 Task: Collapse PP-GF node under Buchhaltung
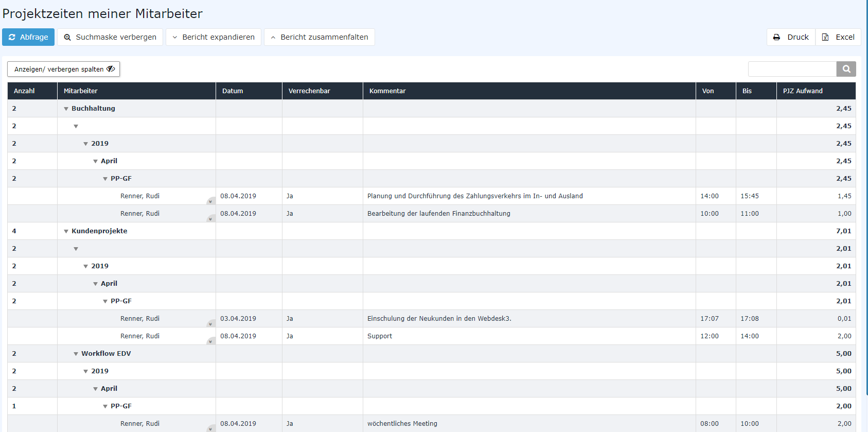[105, 179]
